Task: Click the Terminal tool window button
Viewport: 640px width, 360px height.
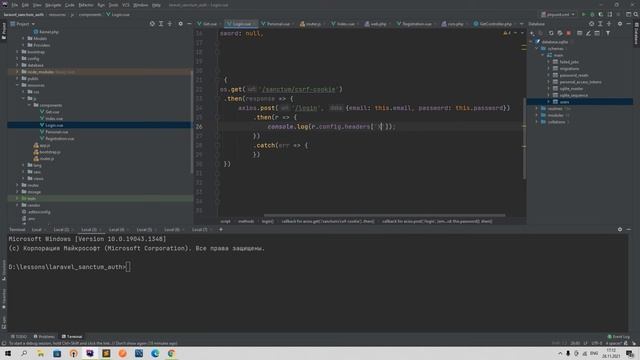Action: 72,337
